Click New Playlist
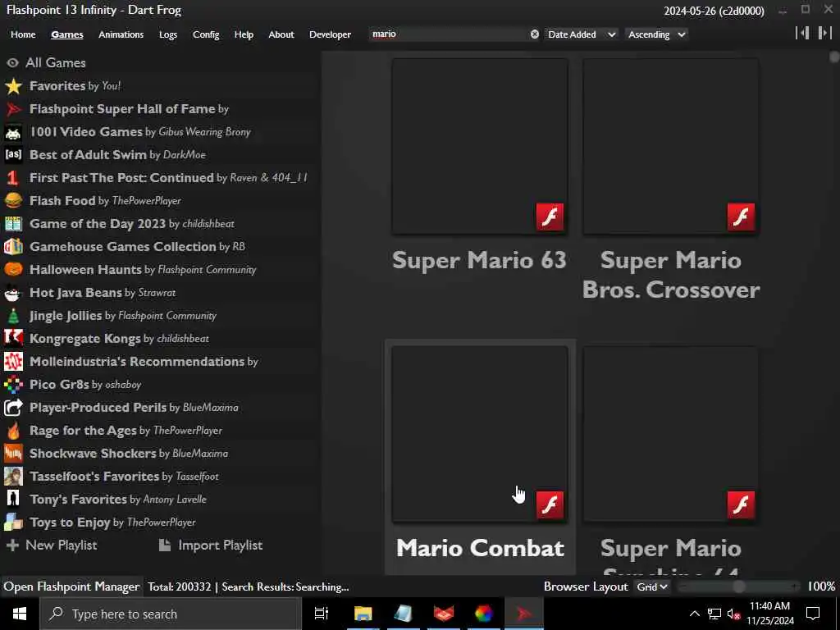Screen dimensions: 840x630 click(52, 546)
